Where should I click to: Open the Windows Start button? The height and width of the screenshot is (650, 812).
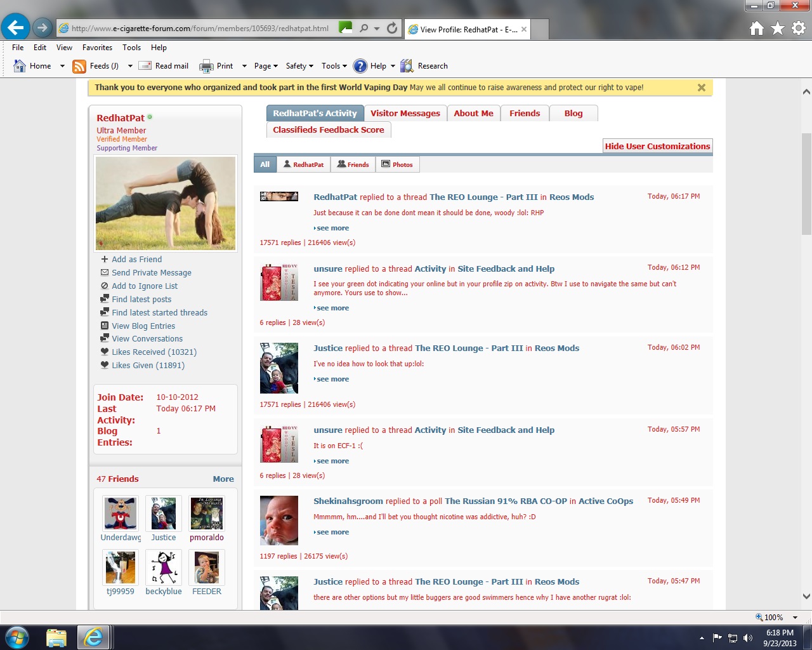point(16,637)
